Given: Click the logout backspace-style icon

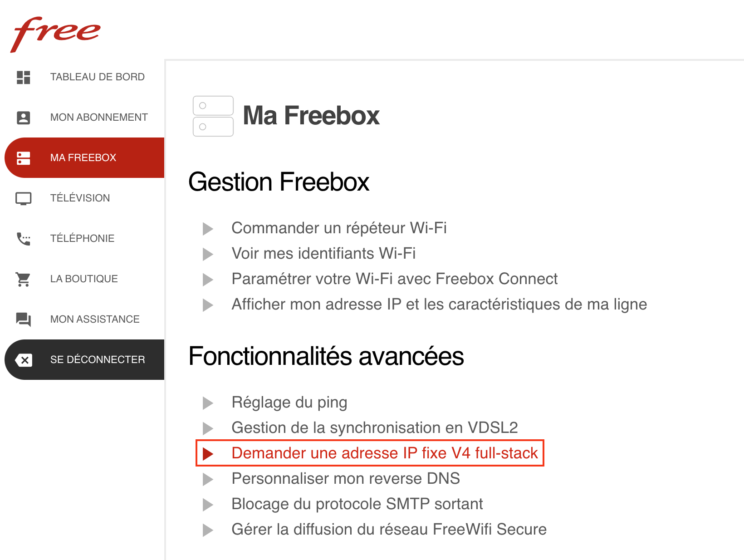Looking at the screenshot, I should click(x=24, y=360).
